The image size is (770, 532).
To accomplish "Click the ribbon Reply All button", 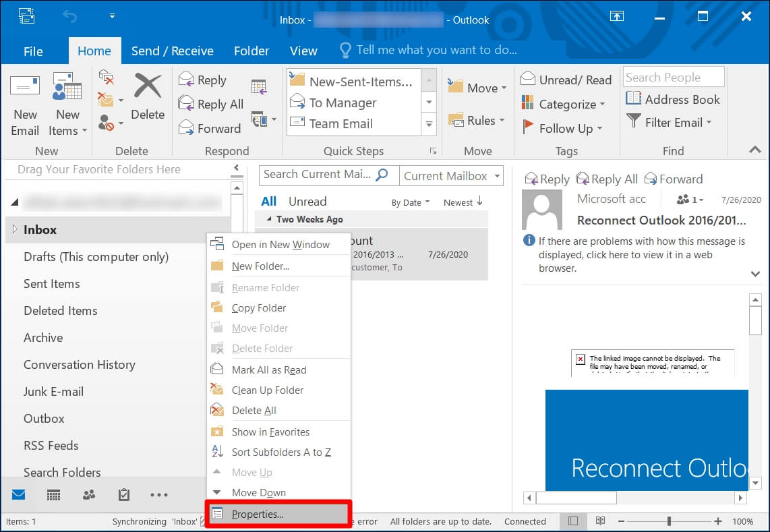I will coord(210,104).
